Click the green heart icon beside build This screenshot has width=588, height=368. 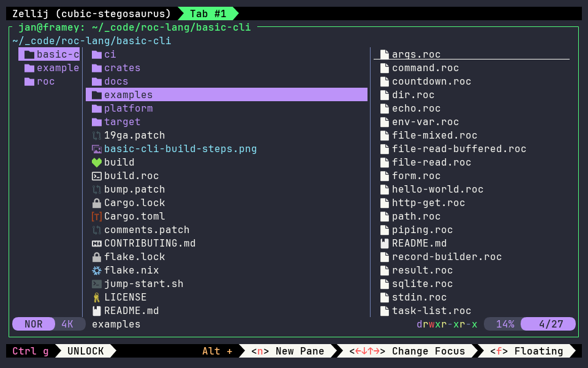[96, 163]
